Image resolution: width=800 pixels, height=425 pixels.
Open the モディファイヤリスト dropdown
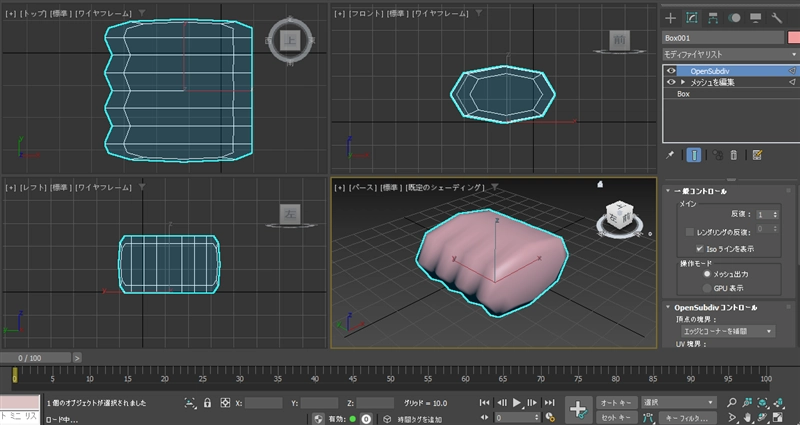[x=731, y=54]
